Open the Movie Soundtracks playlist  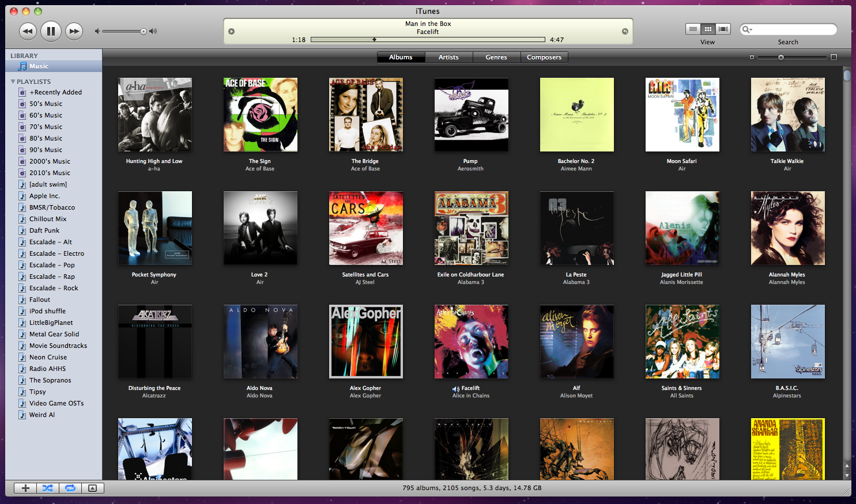point(54,346)
